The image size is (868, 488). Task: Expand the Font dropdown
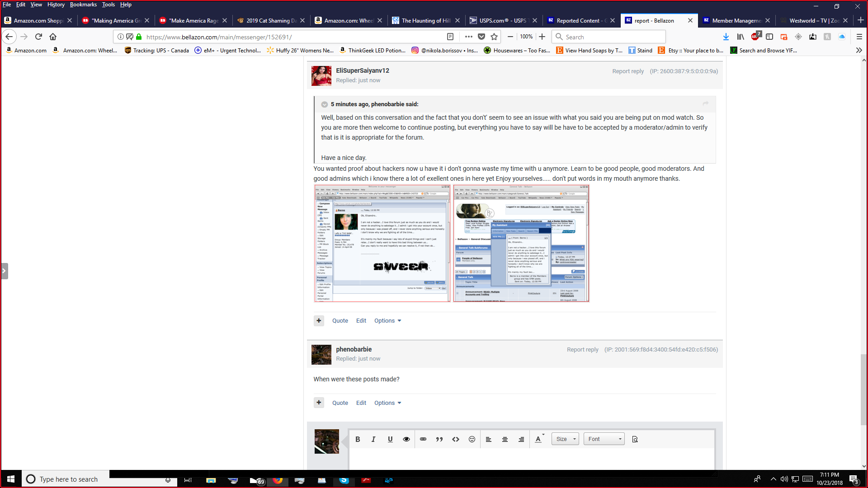[x=604, y=439]
